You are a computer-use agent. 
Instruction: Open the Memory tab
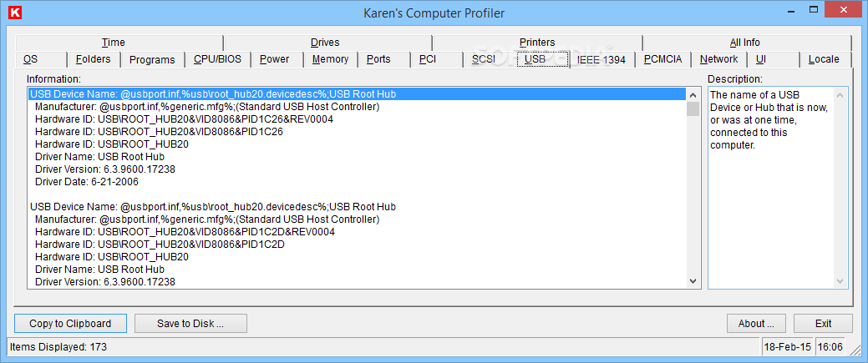coord(331,59)
